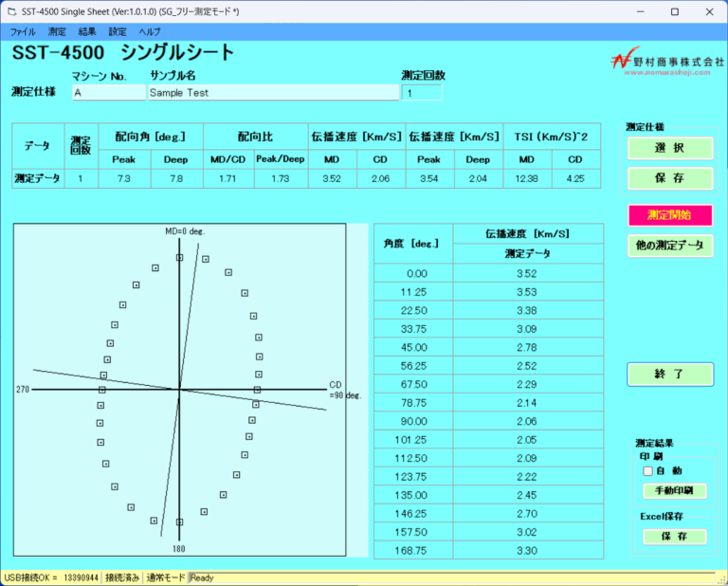Click the USB接続OK status entry
The height and width of the screenshot is (586, 728).
[x=51, y=578]
